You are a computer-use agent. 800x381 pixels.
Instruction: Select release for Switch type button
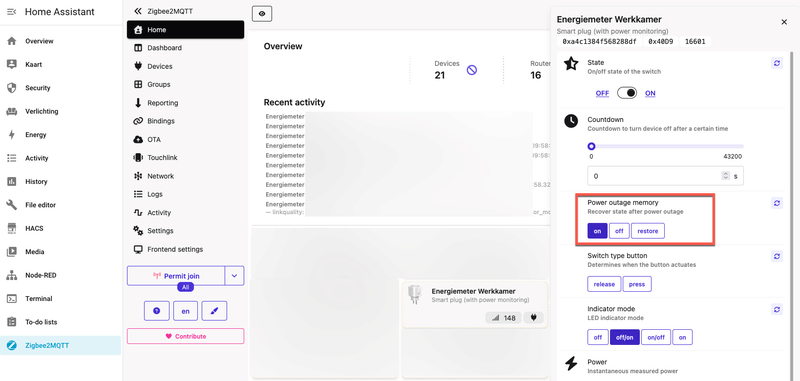pyautogui.click(x=604, y=284)
